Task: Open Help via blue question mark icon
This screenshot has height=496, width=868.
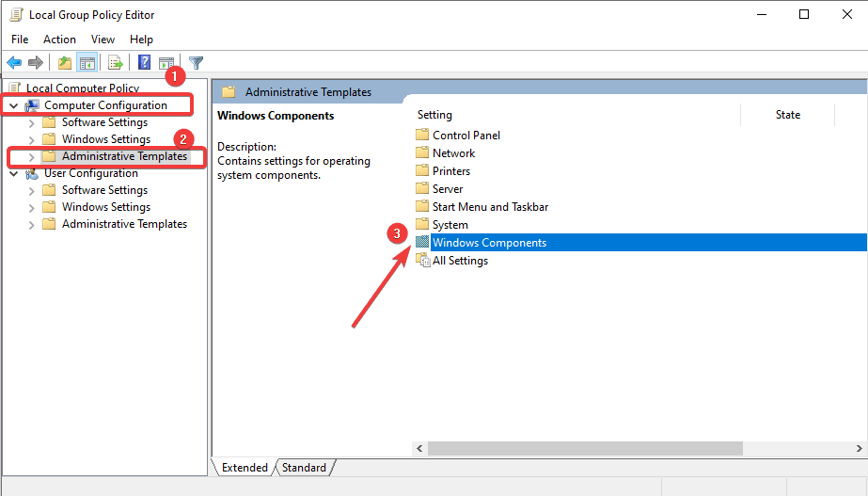Action: click(x=145, y=63)
